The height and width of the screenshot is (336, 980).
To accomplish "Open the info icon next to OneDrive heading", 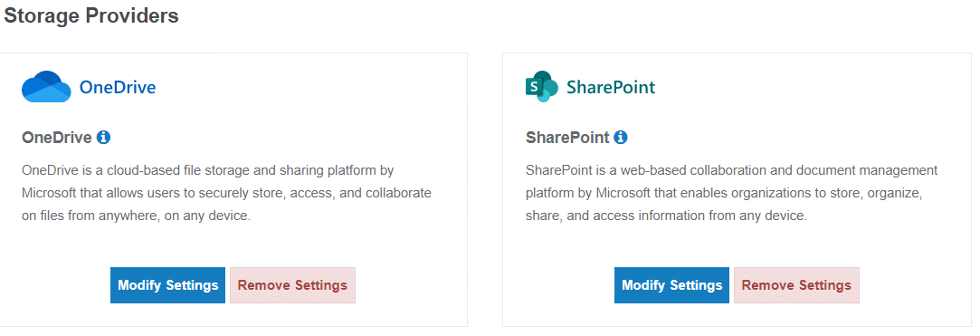I will [x=104, y=137].
